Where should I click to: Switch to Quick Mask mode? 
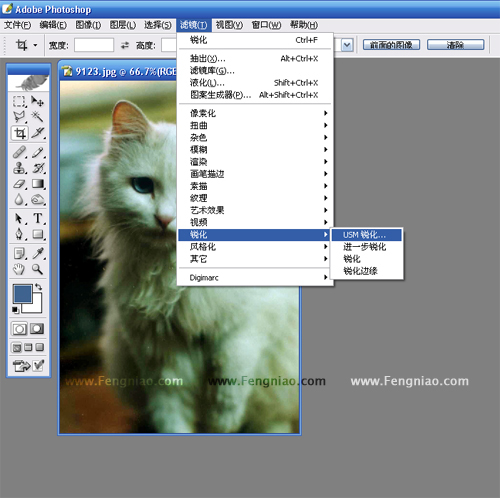[x=37, y=329]
